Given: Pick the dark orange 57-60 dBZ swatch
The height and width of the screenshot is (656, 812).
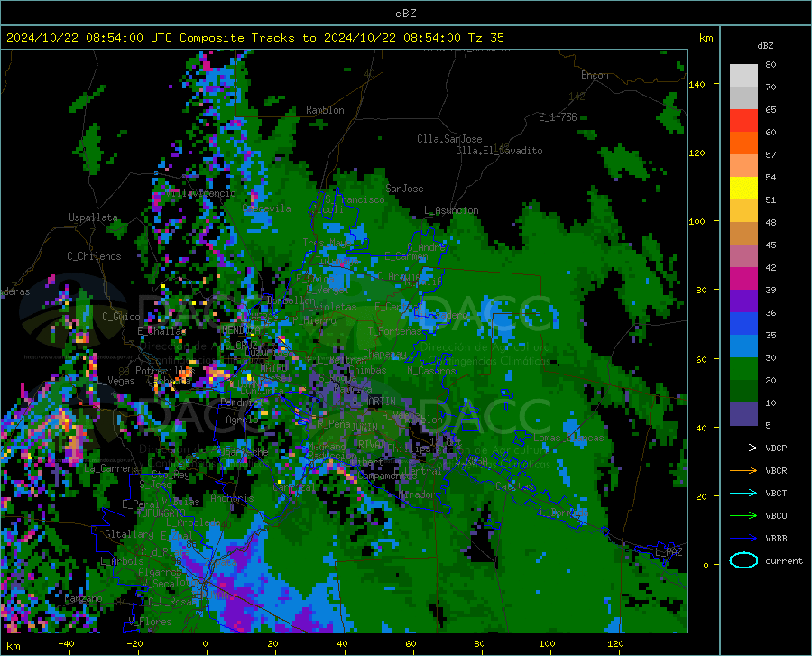Looking at the screenshot, I should click(x=743, y=143).
